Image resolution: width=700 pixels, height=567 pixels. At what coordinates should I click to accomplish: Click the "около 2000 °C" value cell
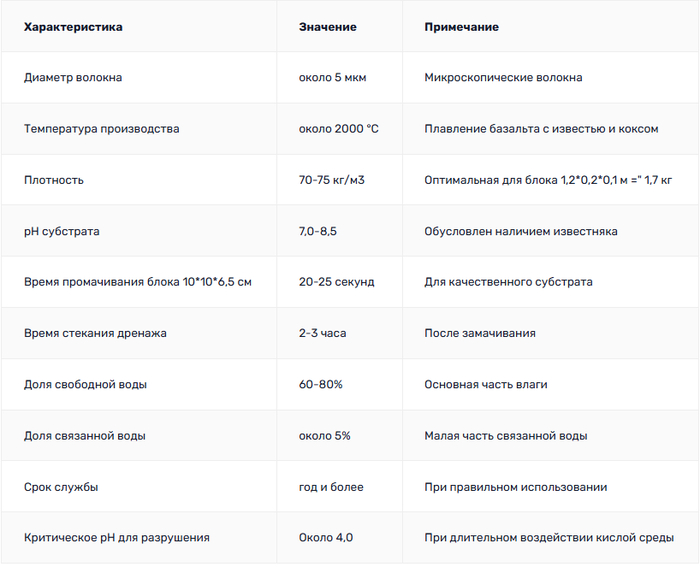tap(338, 129)
